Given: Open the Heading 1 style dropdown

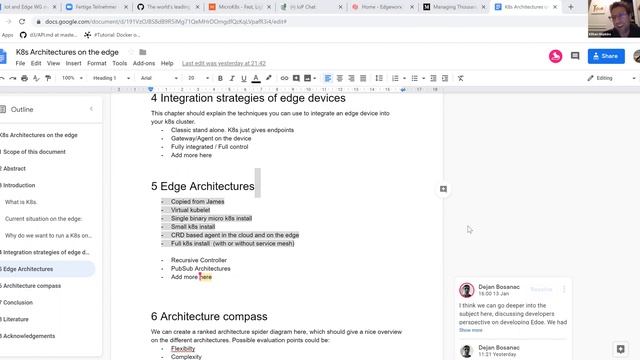Looking at the screenshot, I should click(111, 78).
